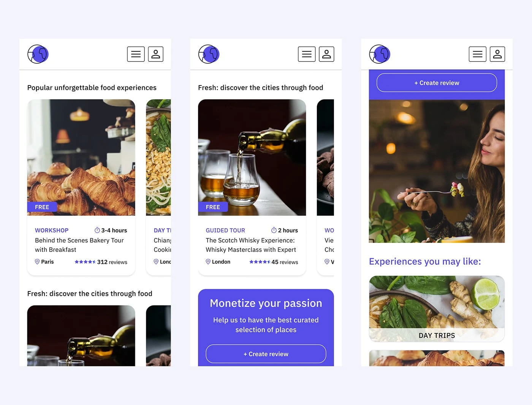This screenshot has width=532, height=405.
Task: Open hamburger menu on the right phone screen
Action: pos(478,54)
